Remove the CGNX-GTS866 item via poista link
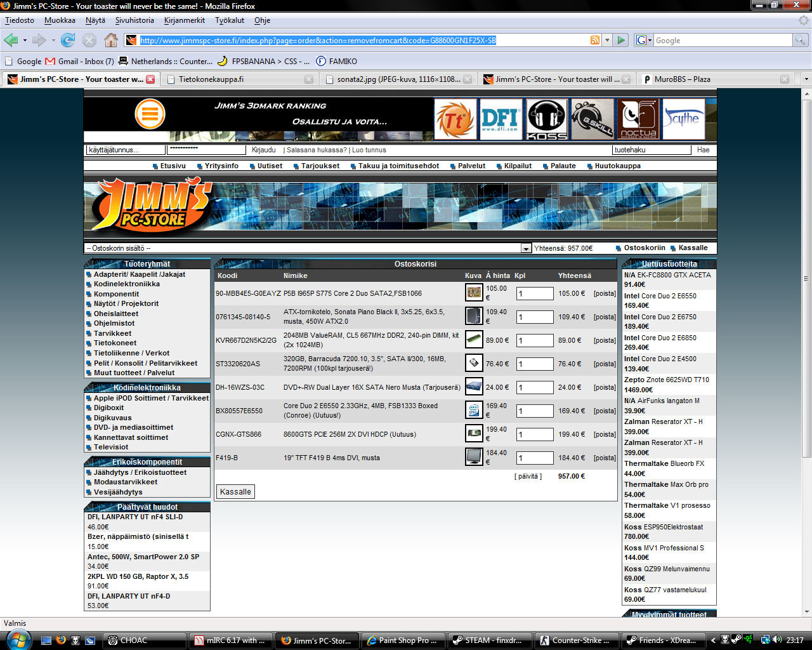 tap(605, 434)
